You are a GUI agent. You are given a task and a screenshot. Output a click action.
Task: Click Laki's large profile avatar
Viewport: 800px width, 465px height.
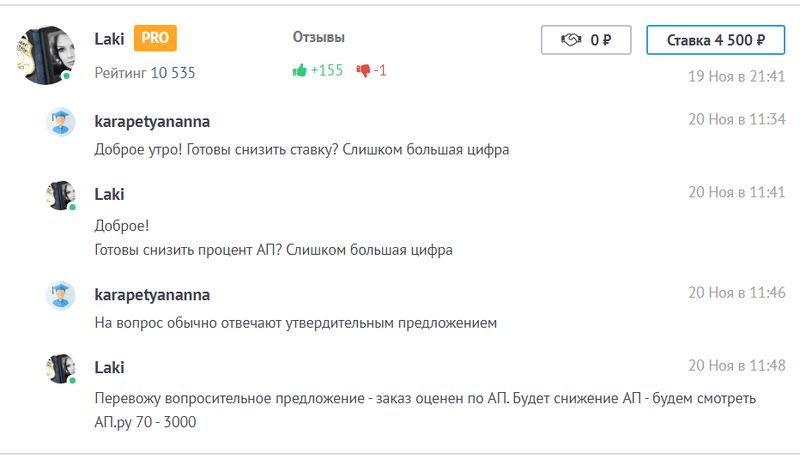(45, 55)
